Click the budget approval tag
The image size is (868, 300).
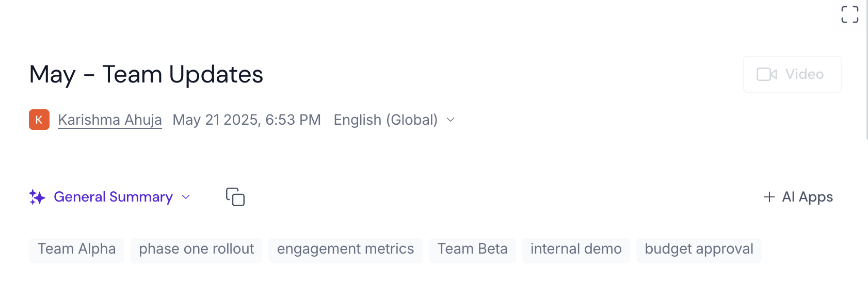coord(699,249)
